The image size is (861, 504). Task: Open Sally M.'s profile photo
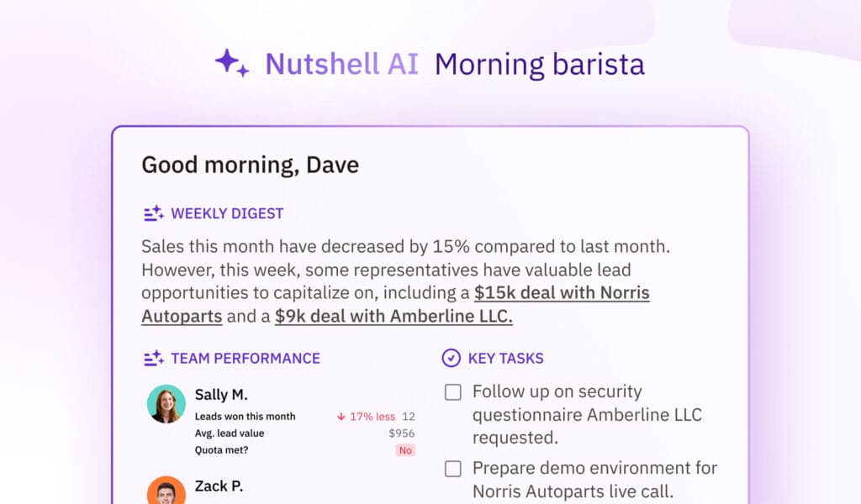165,406
